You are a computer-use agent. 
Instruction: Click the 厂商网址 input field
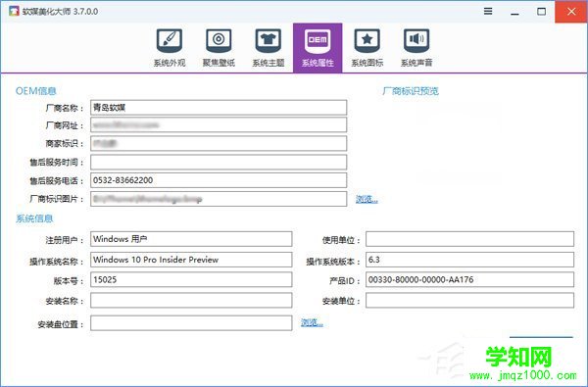coord(219,125)
